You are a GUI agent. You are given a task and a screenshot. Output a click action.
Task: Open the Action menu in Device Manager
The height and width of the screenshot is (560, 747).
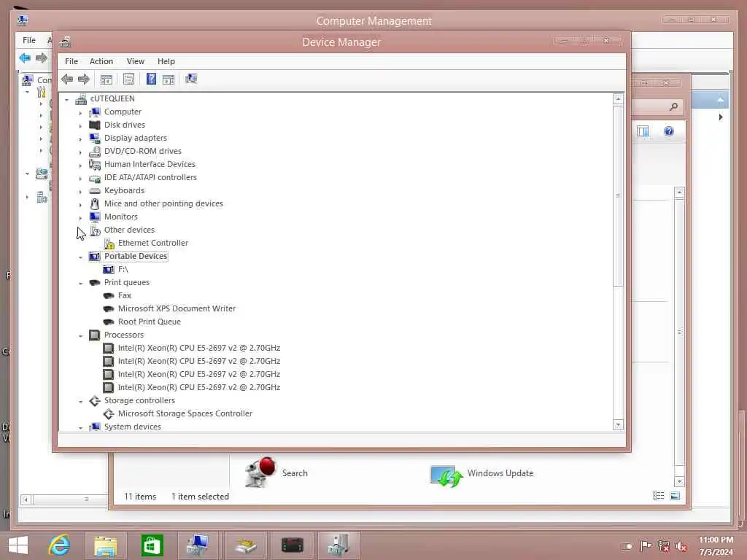(x=101, y=61)
